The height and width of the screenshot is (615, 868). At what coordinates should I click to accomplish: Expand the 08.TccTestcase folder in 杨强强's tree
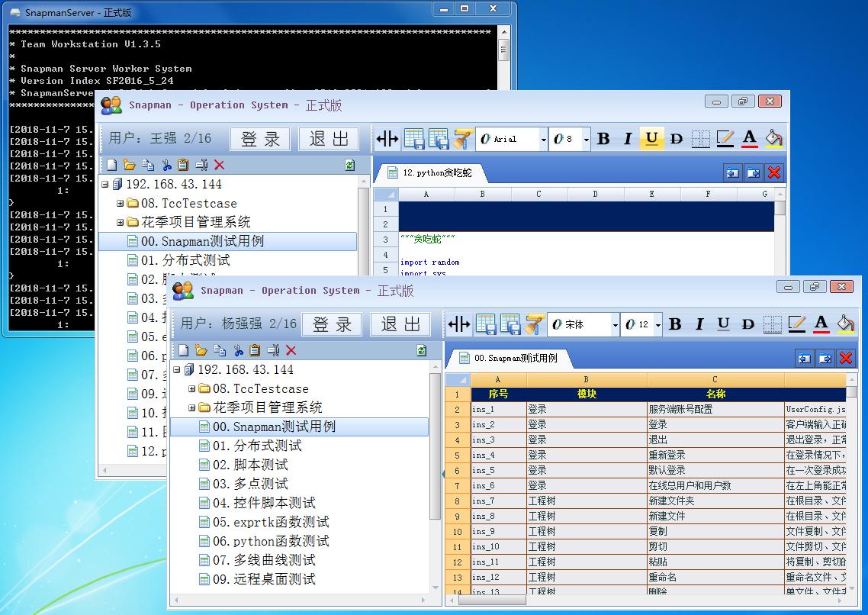(192, 389)
